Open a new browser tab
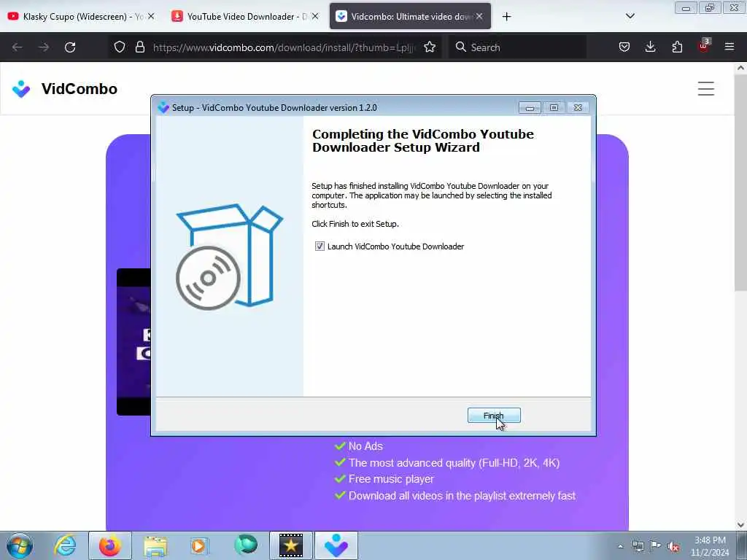Screen dimensions: 747x560 506,17
